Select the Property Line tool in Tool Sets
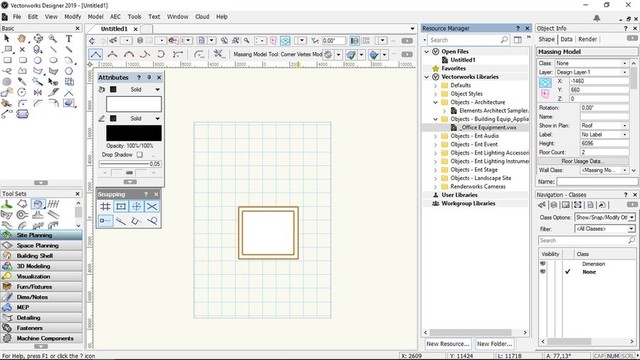Viewport: 640px width, 360px height. (x=22, y=204)
